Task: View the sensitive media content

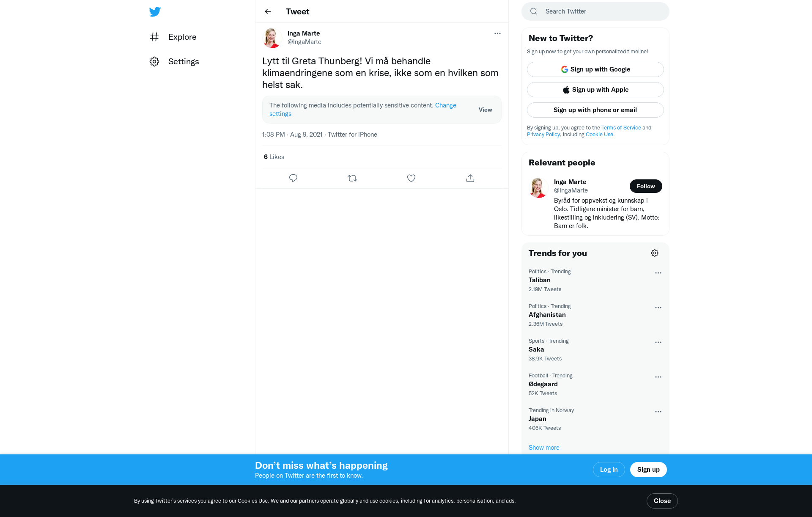Action: click(x=485, y=110)
